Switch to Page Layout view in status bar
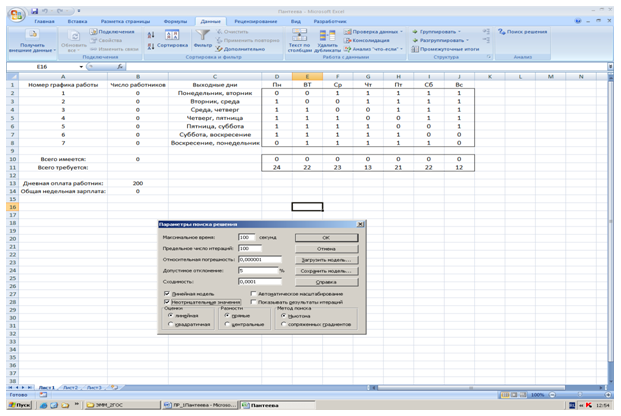Screen dimensions: 621x416 pos(514,395)
